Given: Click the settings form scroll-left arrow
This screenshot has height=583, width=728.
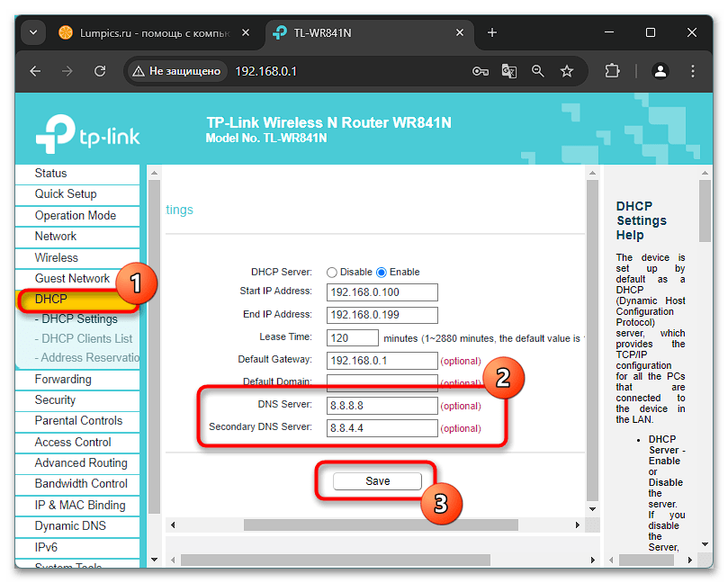Looking at the screenshot, I should 173,525.
